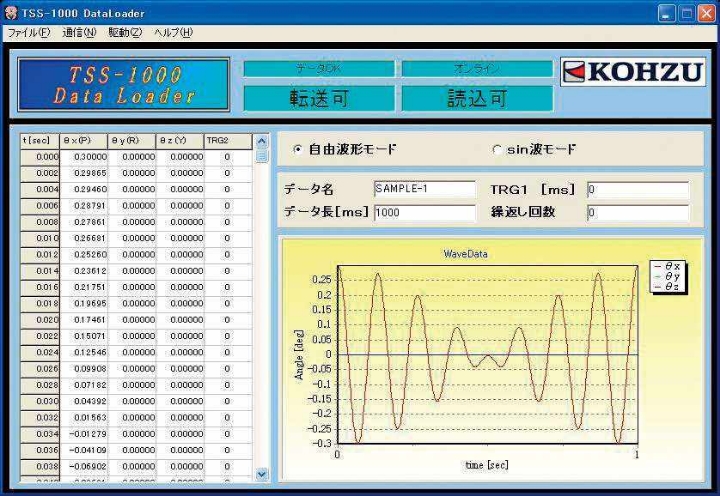This screenshot has width=720, height=496.
Task: Click the t[sec] column header
Action: point(40,141)
